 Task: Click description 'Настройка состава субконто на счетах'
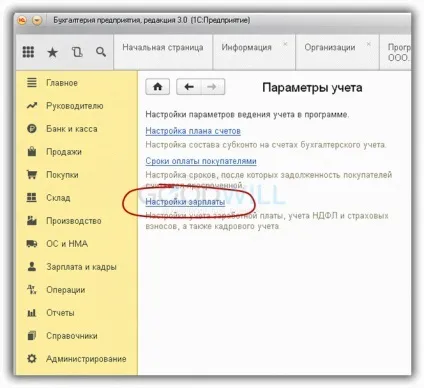tap(222, 145)
